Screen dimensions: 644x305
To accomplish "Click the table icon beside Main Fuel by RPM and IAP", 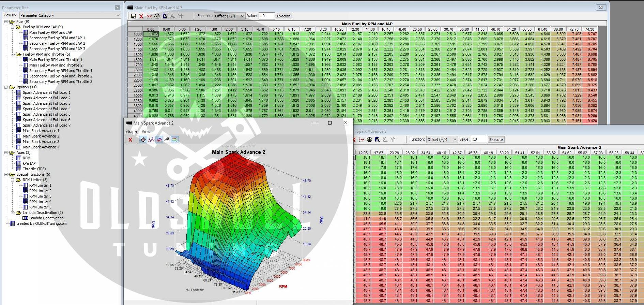I will point(25,32).
